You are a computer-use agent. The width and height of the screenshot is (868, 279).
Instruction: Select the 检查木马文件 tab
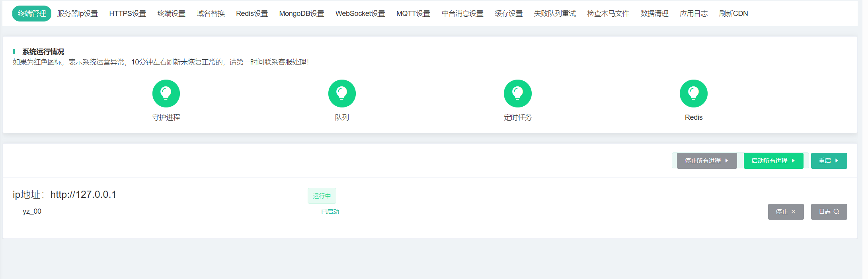[608, 14]
